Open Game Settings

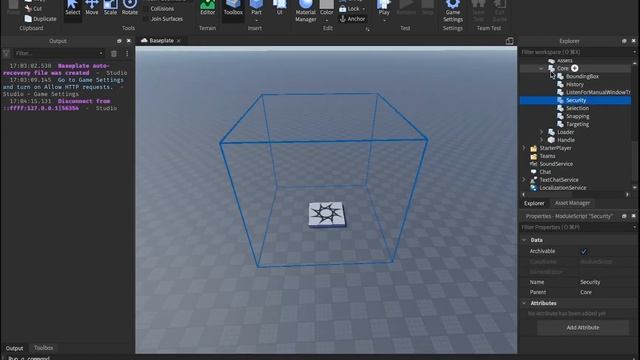coord(453,11)
